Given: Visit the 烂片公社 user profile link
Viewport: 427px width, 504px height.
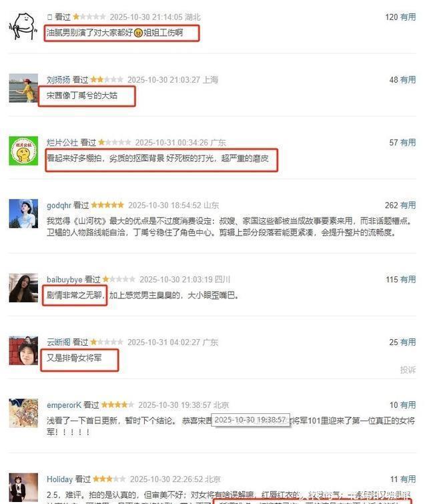Looking at the screenshot, I should [62, 142].
